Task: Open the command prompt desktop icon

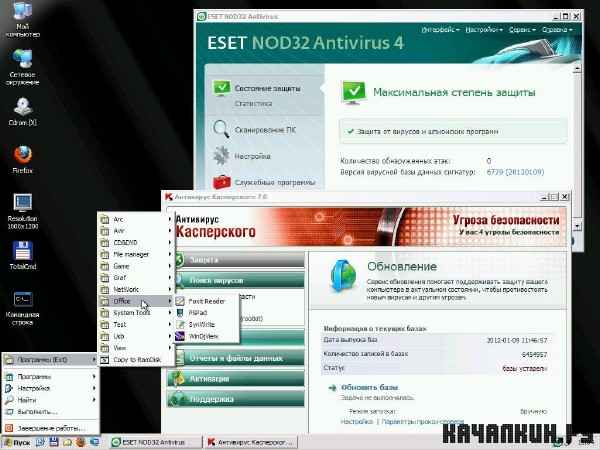Action: (22, 308)
